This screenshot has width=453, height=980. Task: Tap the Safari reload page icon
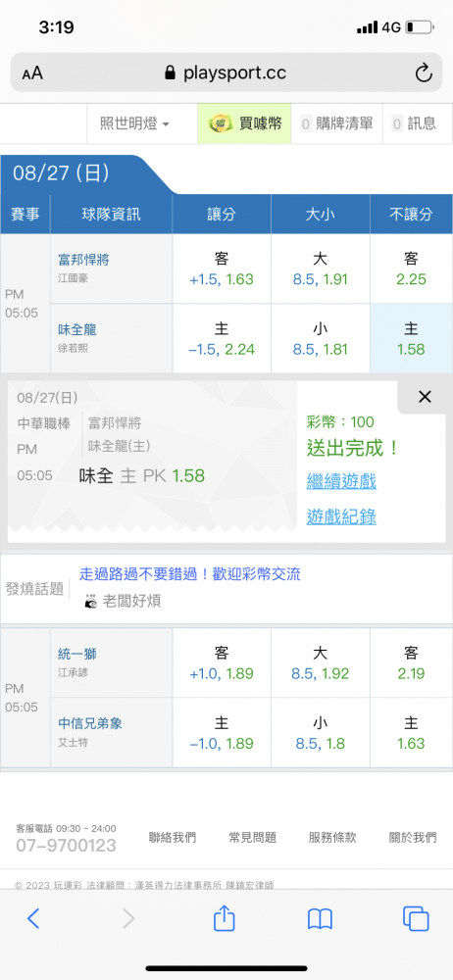click(424, 73)
